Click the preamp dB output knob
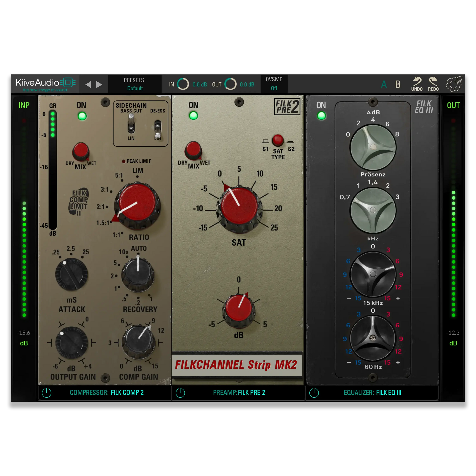The height and width of the screenshot is (476, 476). 238,311
